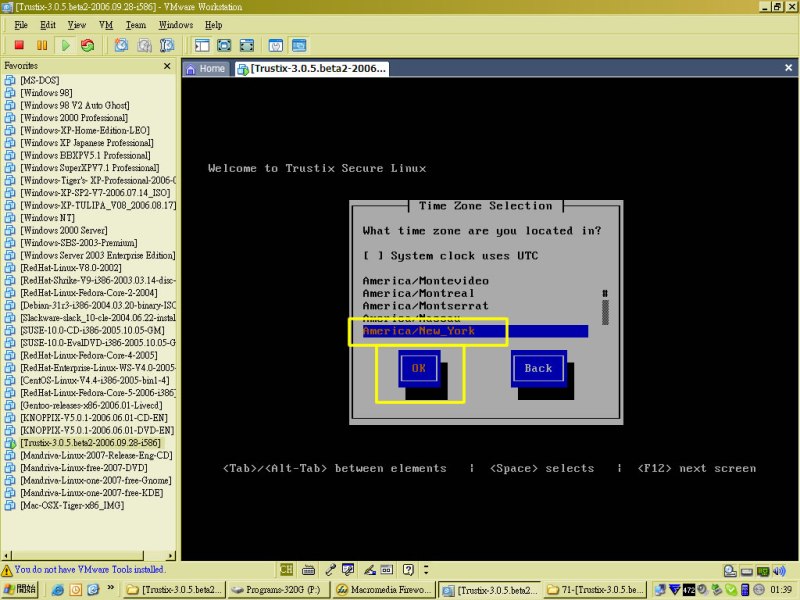Select America/Montreal in the time zone list
This screenshot has height=600, width=800.
418,293
